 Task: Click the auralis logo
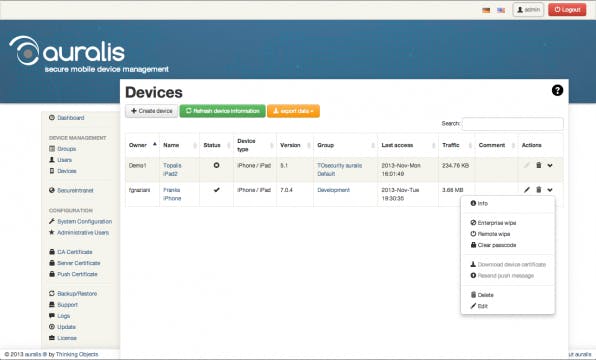point(89,54)
